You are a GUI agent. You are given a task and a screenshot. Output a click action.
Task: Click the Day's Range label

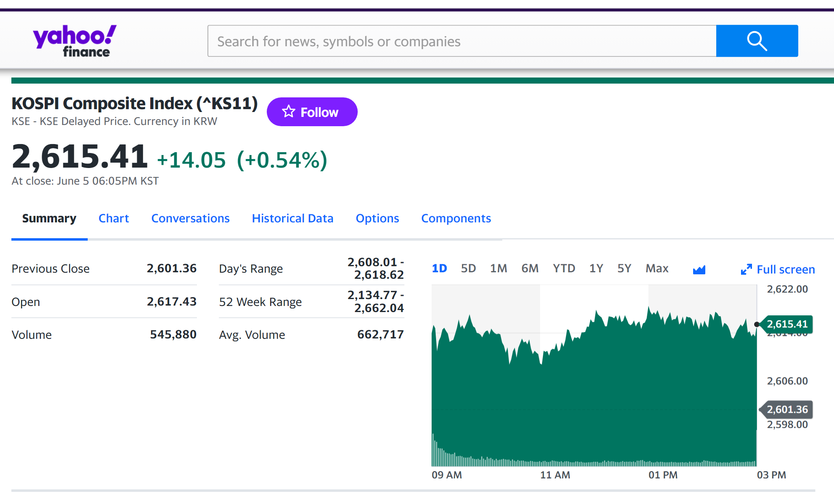point(251,269)
